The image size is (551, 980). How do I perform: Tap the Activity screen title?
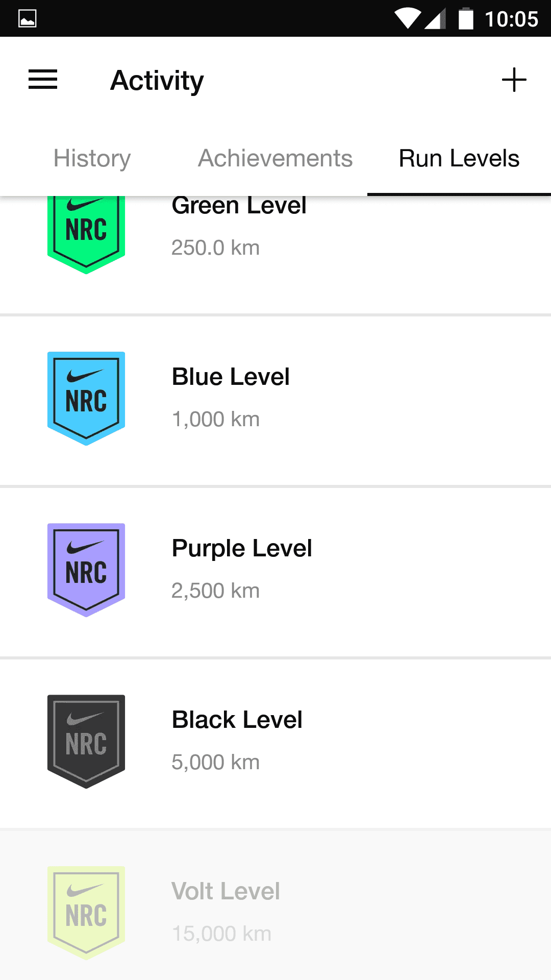[157, 81]
